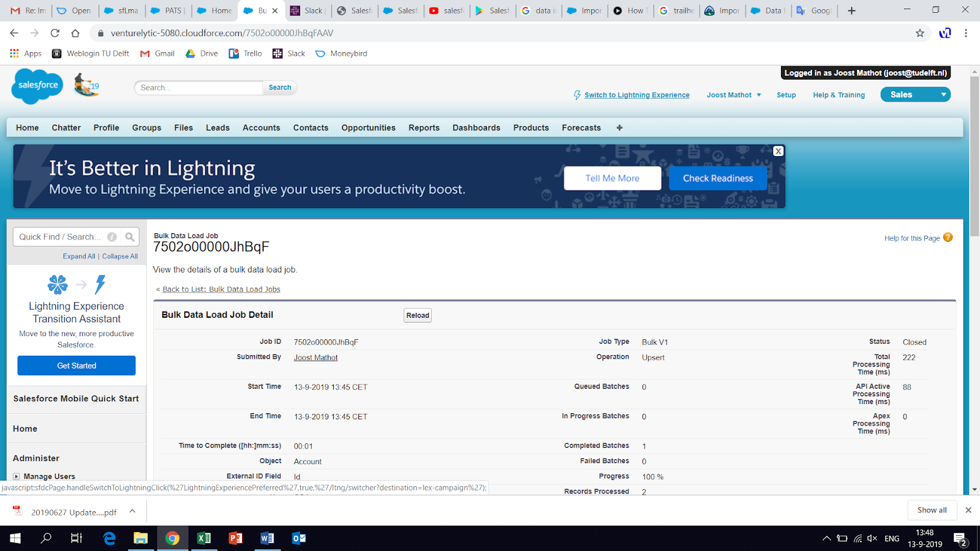This screenshot has width=980, height=551.
Task: Go back in browser history
Action: tap(14, 33)
